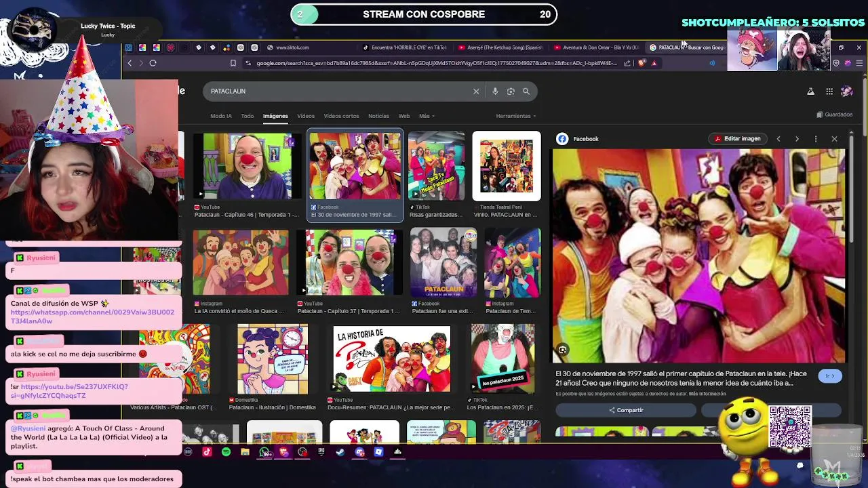Bookmark this page in the address bar

coord(233,63)
